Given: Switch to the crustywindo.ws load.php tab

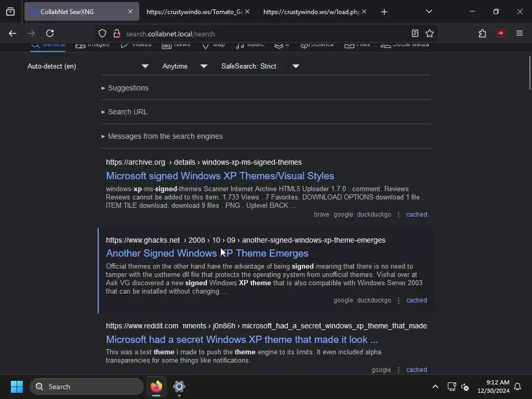Looking at the screenshot, I should click(311, 12).
